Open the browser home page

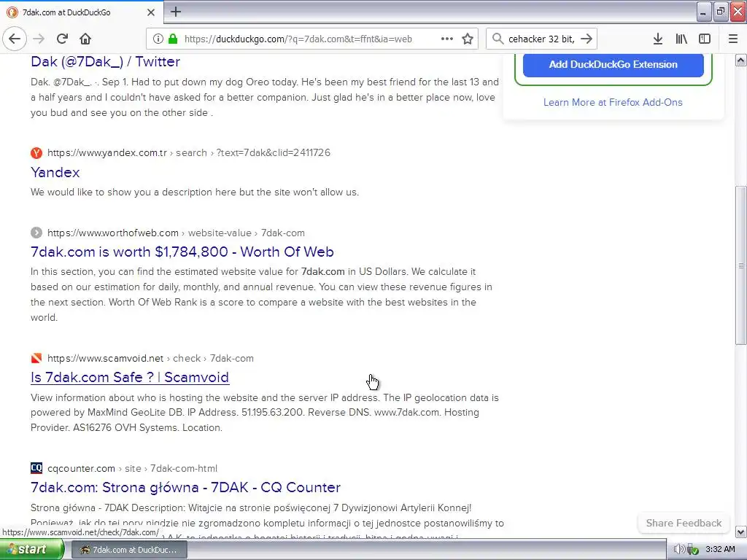tap(85, 39)
